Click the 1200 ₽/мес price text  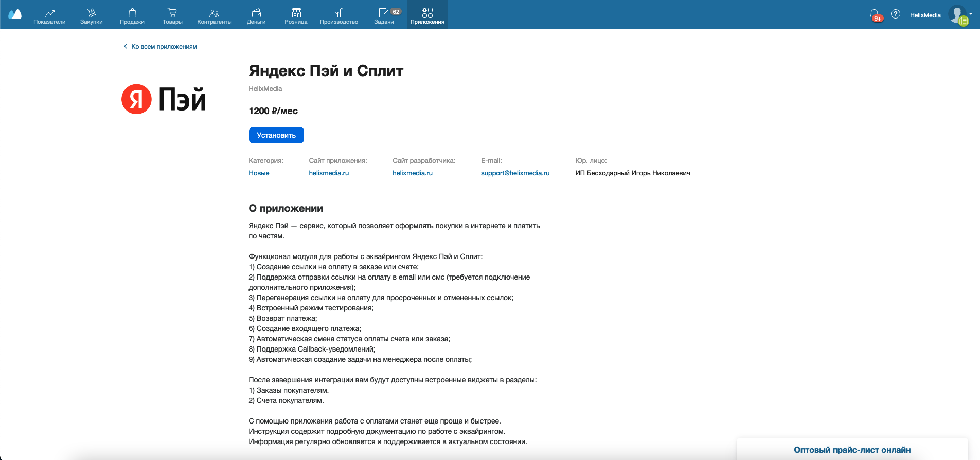[273, 111]
